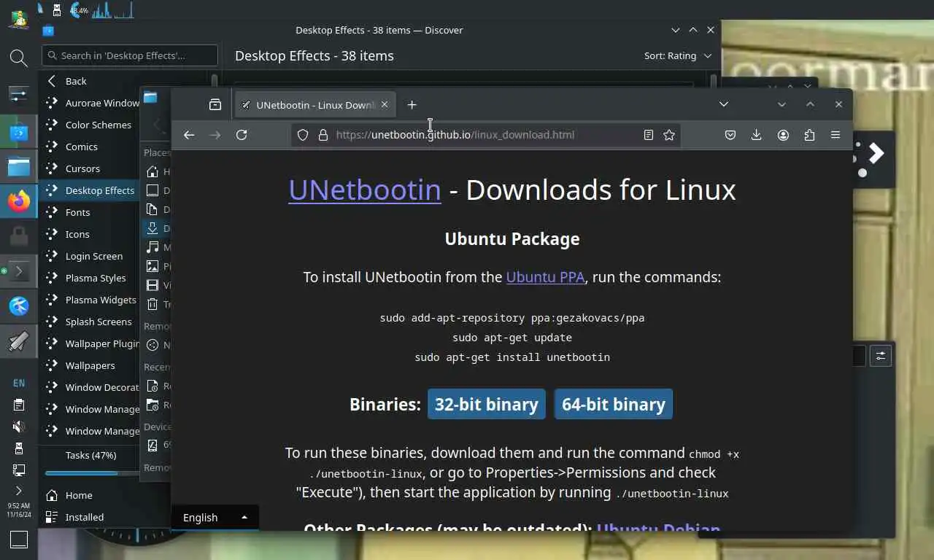This screenshot has width=934, height=560.
Task: Expand hidden system tray icons
Action: coord(19,491)
